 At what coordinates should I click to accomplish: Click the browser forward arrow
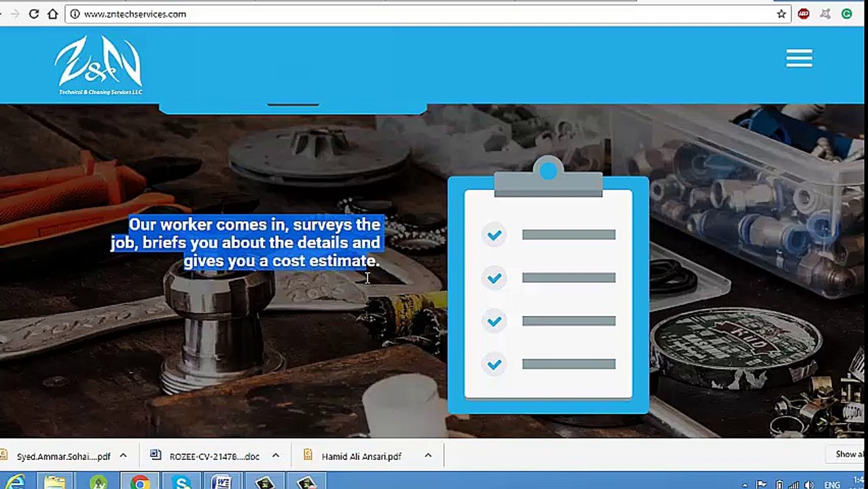(14, 14)
